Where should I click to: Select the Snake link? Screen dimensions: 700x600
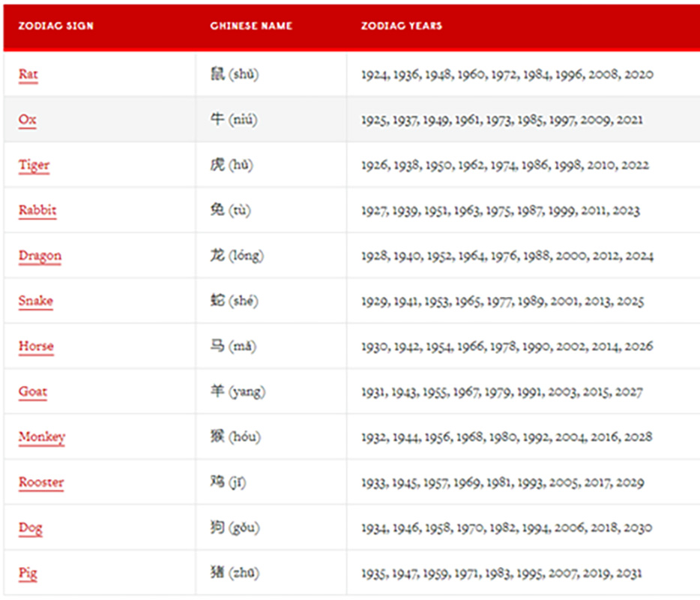36,301
